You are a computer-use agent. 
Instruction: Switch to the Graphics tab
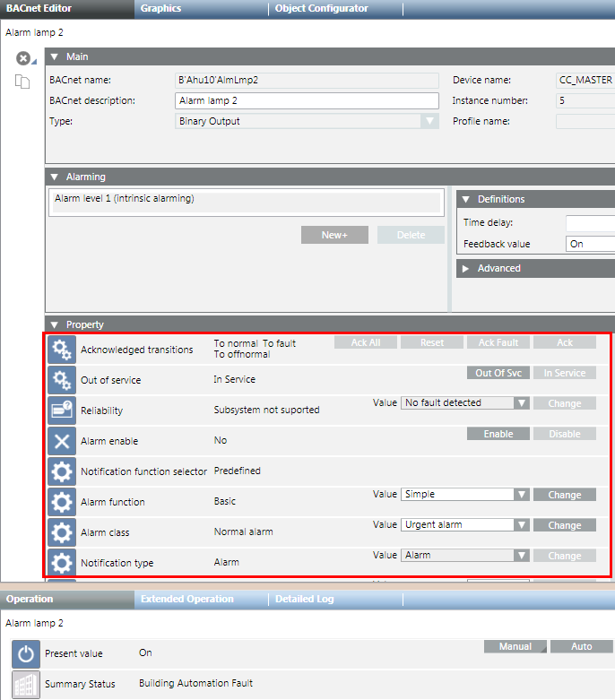point(160,8)
